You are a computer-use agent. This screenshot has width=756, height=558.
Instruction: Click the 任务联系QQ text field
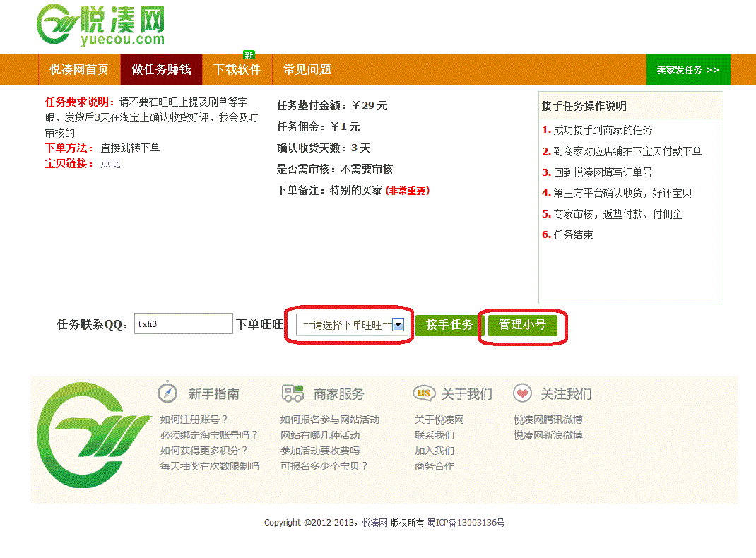183,324
